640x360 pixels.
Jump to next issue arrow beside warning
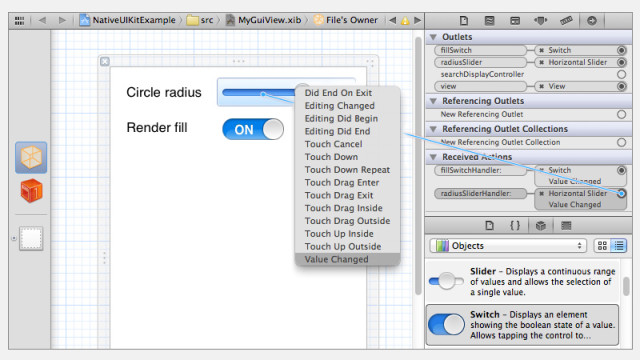point(417,20)
